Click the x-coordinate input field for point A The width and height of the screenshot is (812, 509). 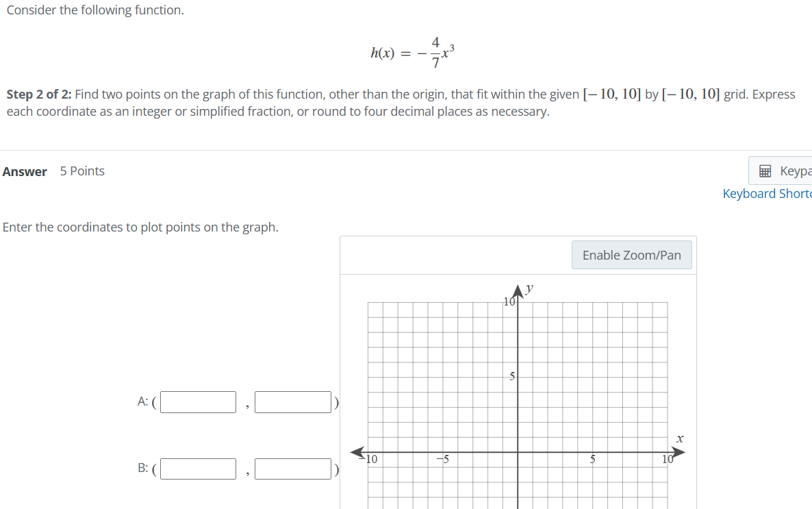click(198, 402)
